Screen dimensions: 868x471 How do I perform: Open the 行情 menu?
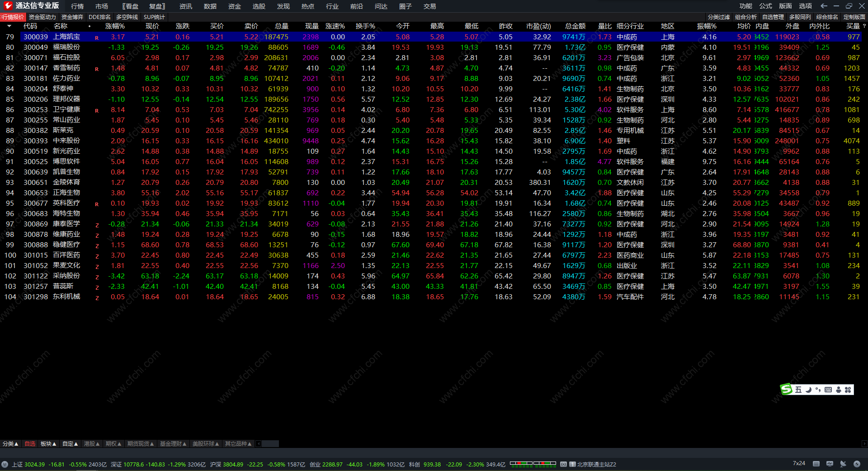point(77,6)
